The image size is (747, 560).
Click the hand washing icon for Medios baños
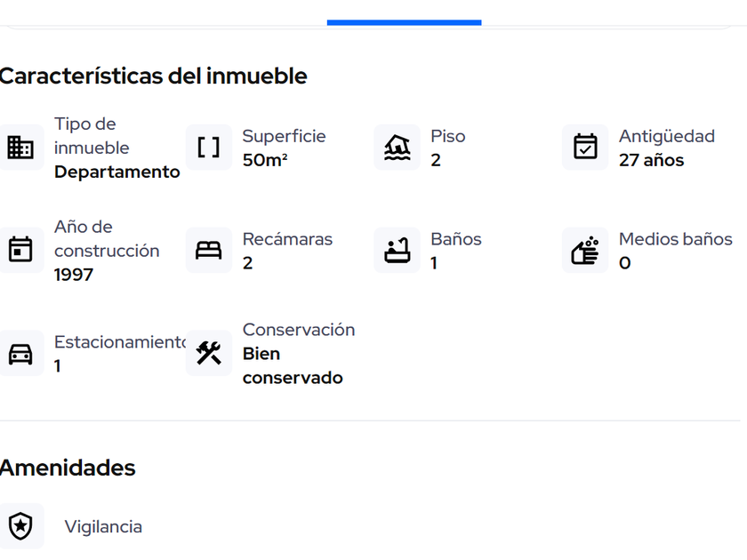[x=585, y=251]
